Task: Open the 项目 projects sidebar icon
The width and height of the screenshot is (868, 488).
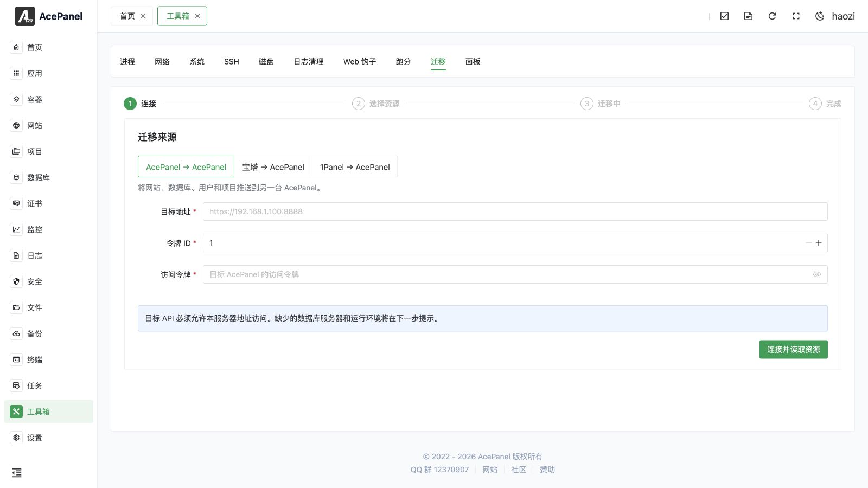Action: coord(16,151)
